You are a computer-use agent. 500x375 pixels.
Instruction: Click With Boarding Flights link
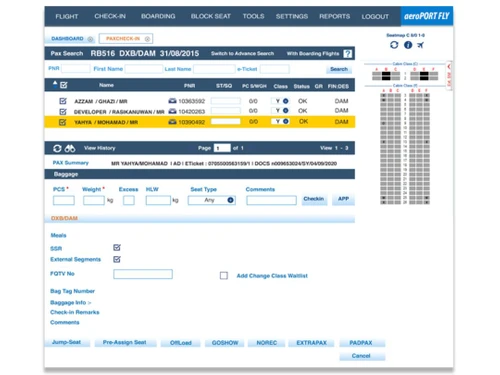point(313,53)
